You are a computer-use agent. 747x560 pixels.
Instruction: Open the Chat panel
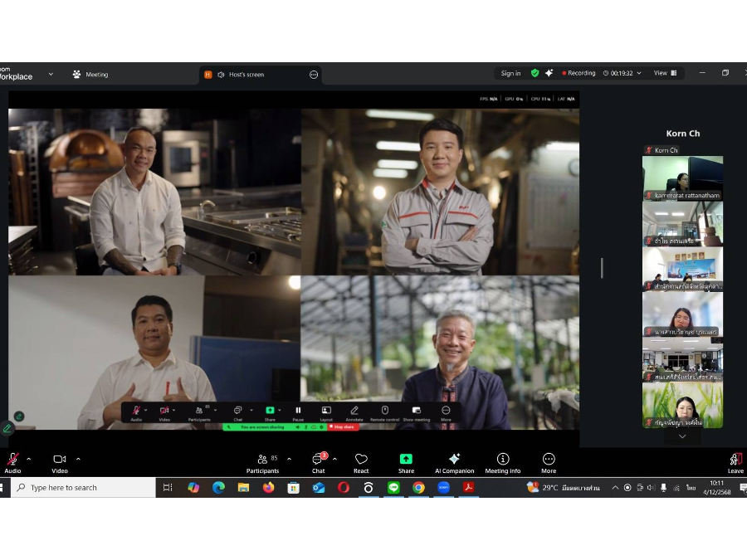point(319,461)
